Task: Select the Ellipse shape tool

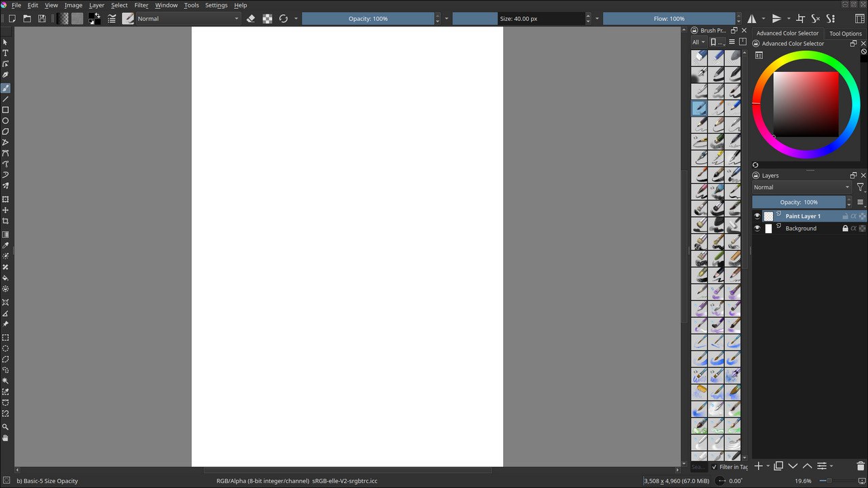Action: (5, 121)
